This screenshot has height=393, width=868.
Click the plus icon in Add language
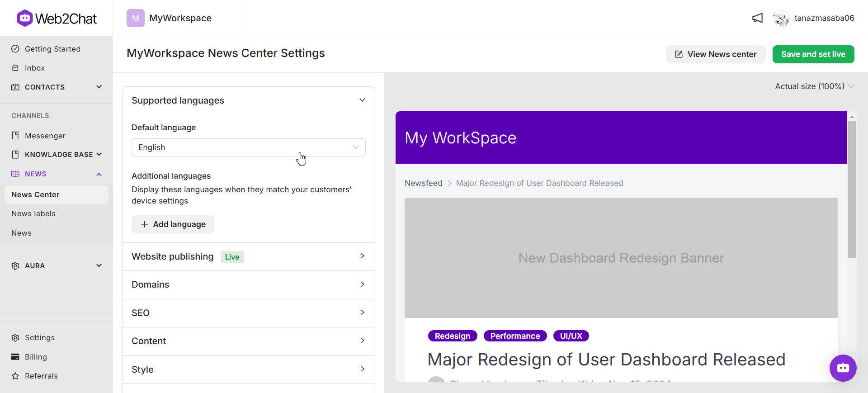(x=144, y=224)
